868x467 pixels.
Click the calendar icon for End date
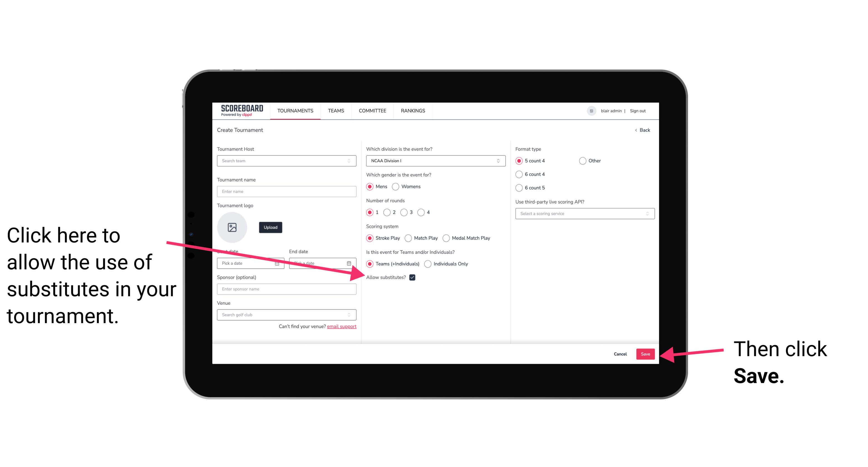[x=351, y=263]
